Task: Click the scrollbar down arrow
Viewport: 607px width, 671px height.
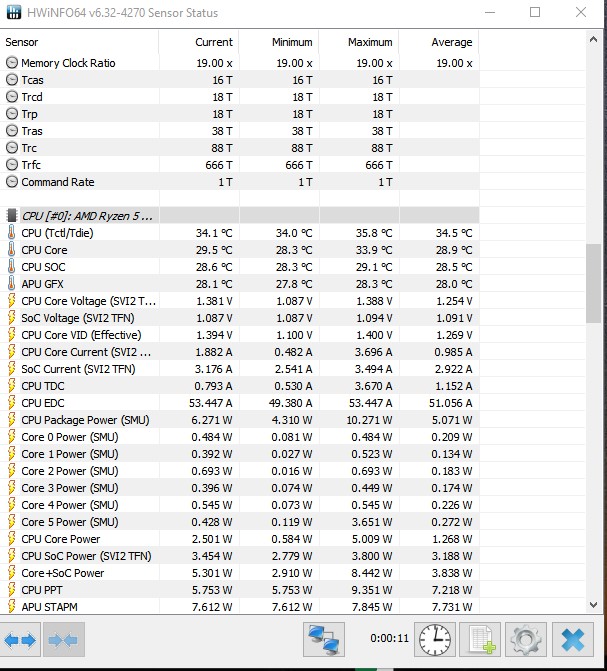Action: coord(593,605)
